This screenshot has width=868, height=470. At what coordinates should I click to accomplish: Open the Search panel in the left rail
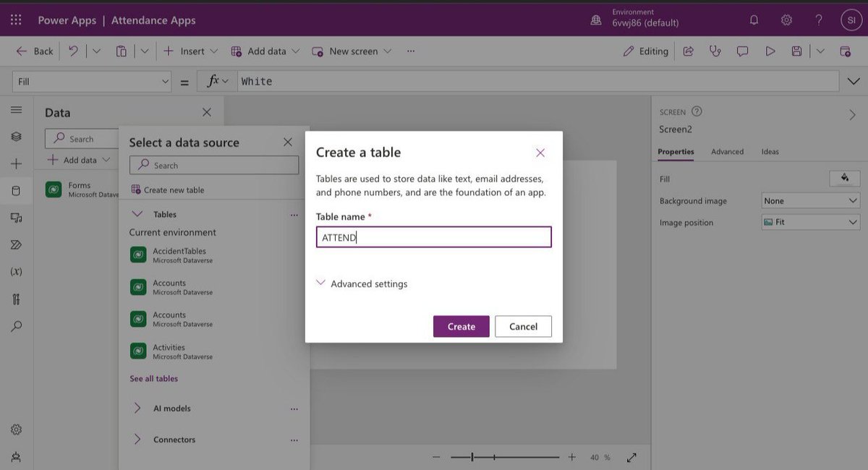pyautogui.click(x=16, y=326)
